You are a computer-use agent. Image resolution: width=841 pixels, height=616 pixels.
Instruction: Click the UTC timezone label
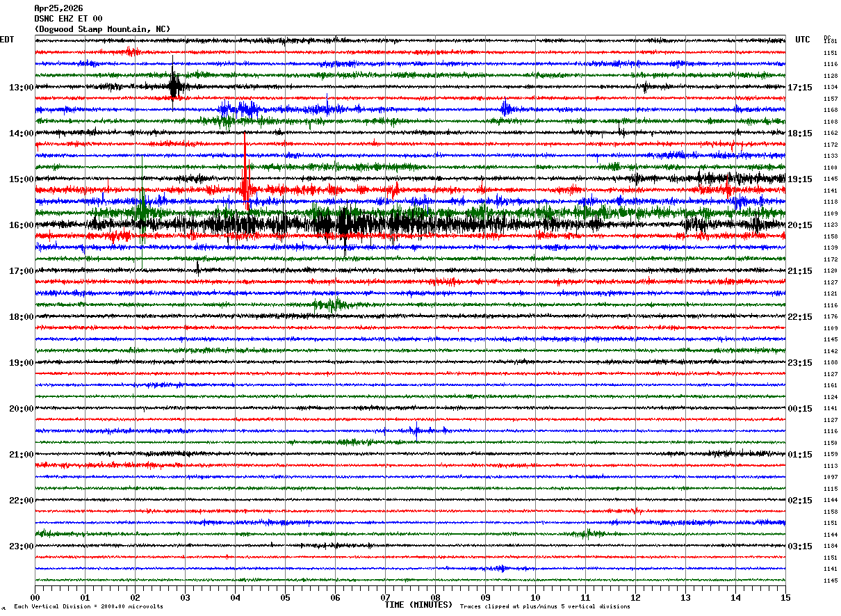coord(803,40)
